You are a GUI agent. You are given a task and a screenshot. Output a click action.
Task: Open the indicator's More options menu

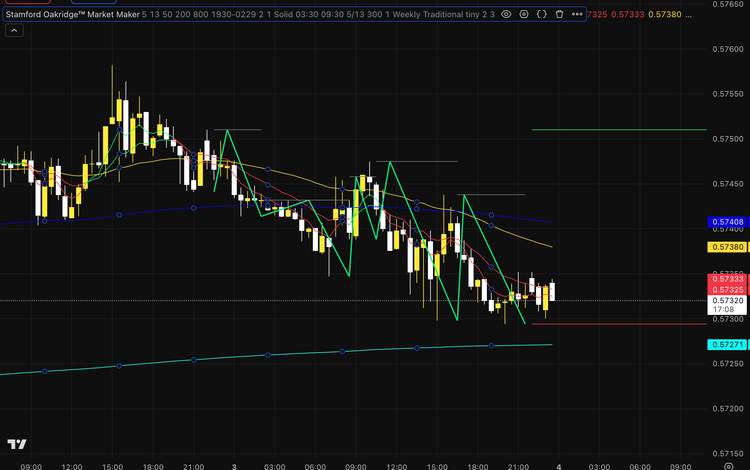click(576, 15)
